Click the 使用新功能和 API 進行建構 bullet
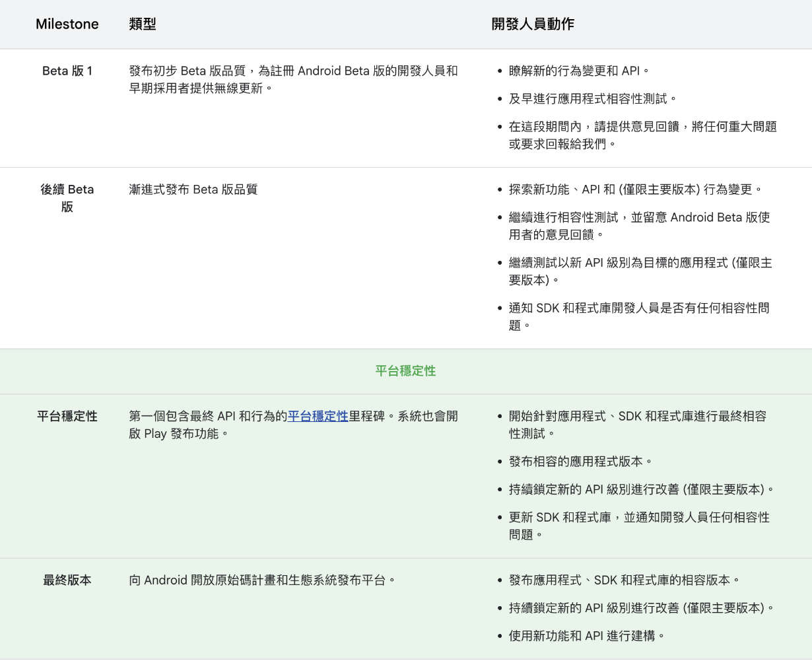This screenshot has height=661, width=812. tap(586, 636)
